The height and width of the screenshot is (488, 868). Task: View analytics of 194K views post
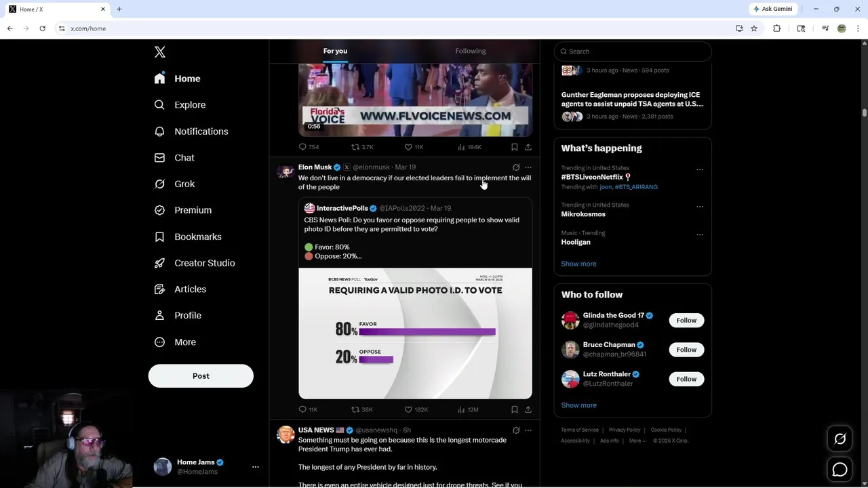tap(469, 147)
